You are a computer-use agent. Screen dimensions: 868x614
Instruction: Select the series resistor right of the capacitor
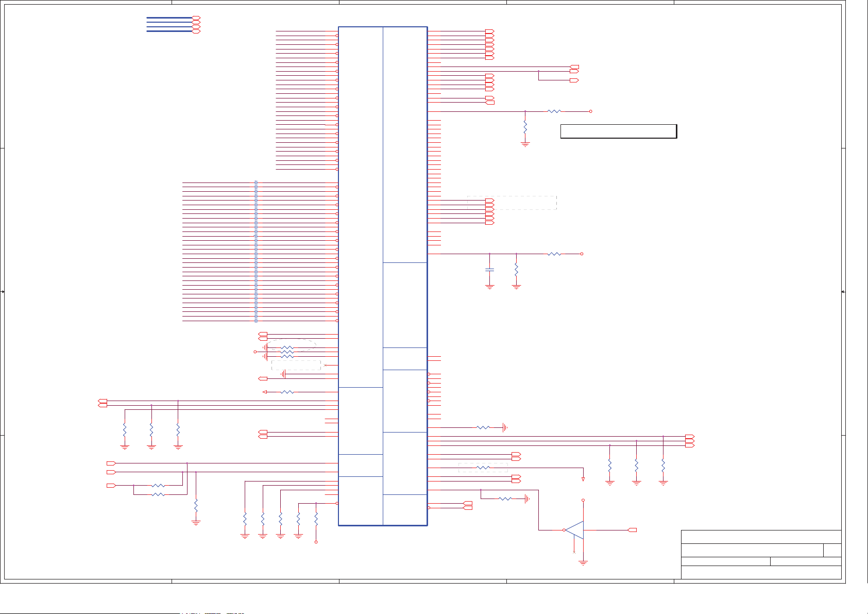coord(554,254)
